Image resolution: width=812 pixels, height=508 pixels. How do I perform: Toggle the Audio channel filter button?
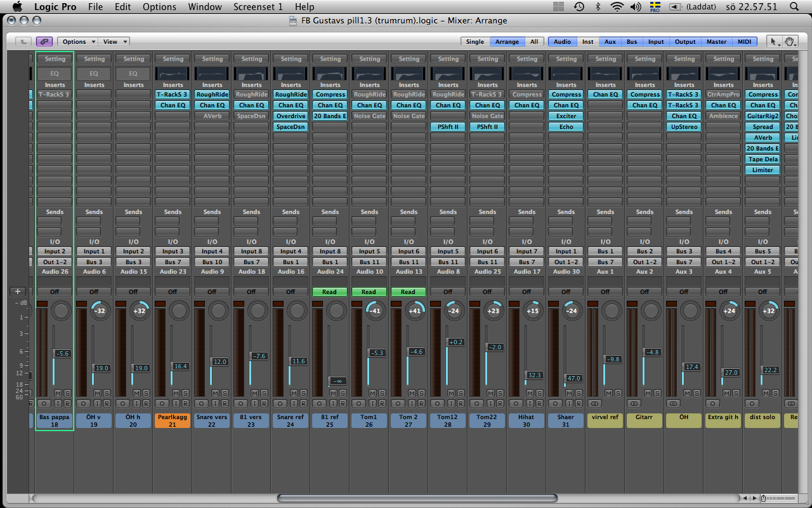click(x=562, y=41)
